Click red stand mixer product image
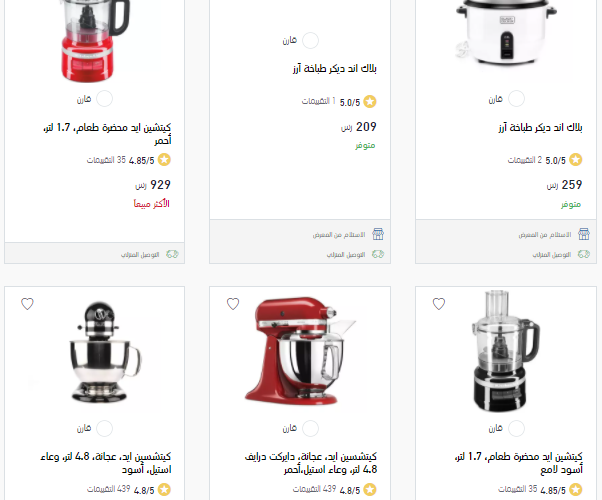The height and width of the screenshot is (500, 602). 300,350
